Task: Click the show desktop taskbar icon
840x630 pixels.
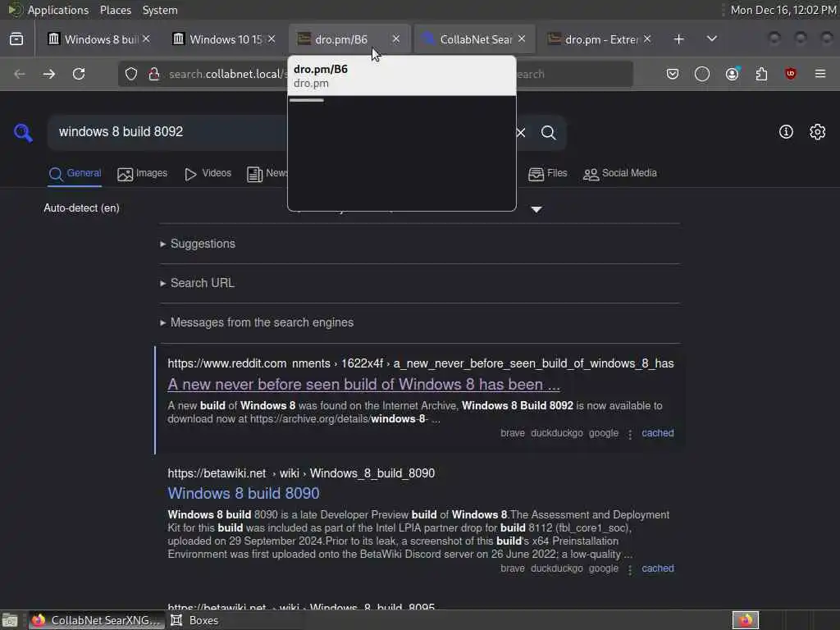Action: click(x=10, y=620)
